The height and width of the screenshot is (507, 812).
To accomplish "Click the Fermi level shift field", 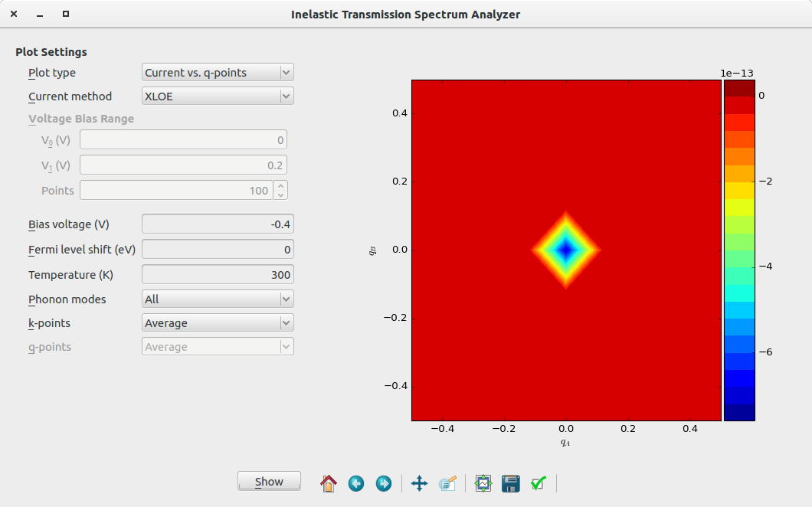I will point(218,250).
